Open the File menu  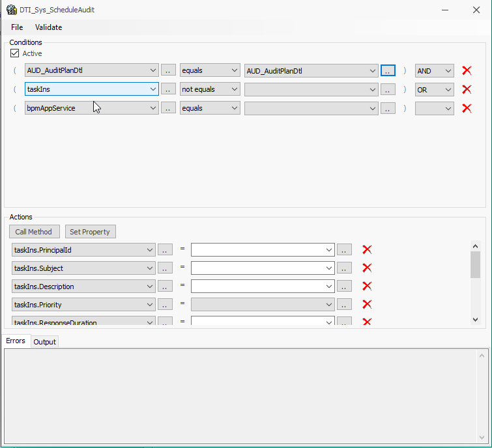coord(17,27)
